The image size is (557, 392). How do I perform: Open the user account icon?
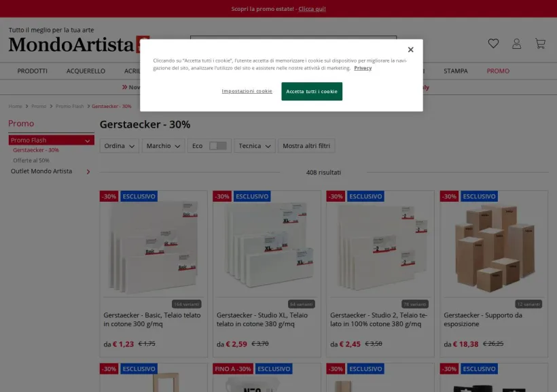click(516, 43)
